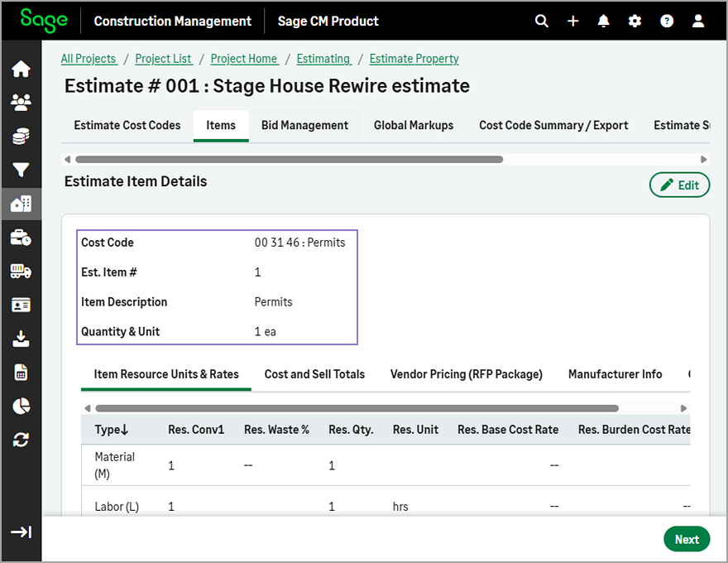
Task: Click the plus add-new icon
Action: (573, 21)
